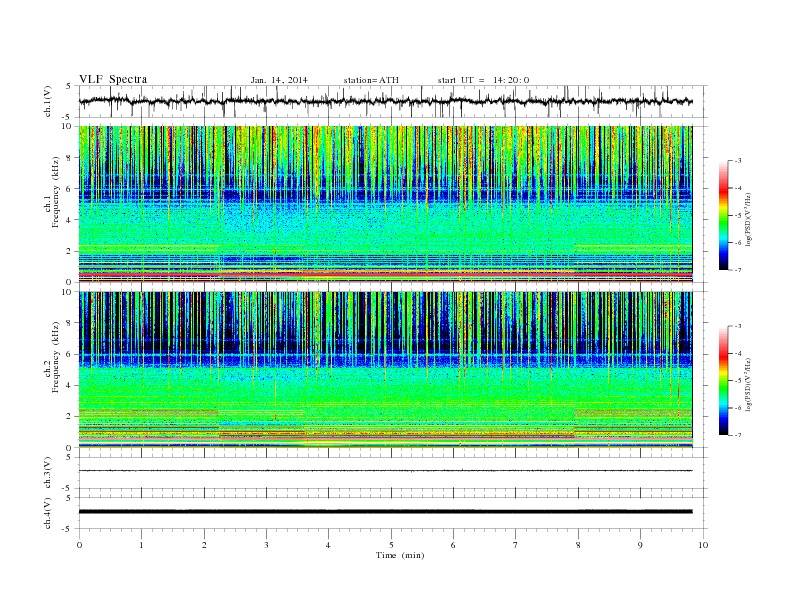
Task: Click the '4' kHz tick on ch.2 spectrogram
Action: pyautogui.click(x=69, y=385)
